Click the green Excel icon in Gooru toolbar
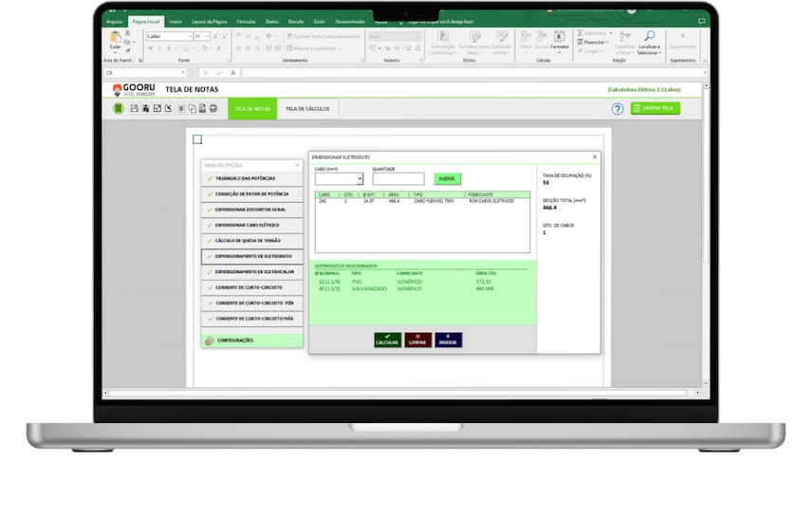 click(x=118, y=109)
